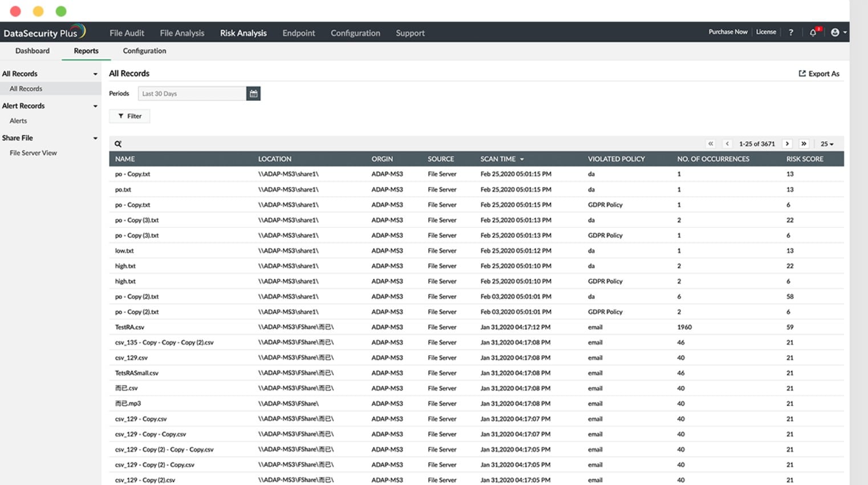Open the File Audit menu

(x=127, y=33)
